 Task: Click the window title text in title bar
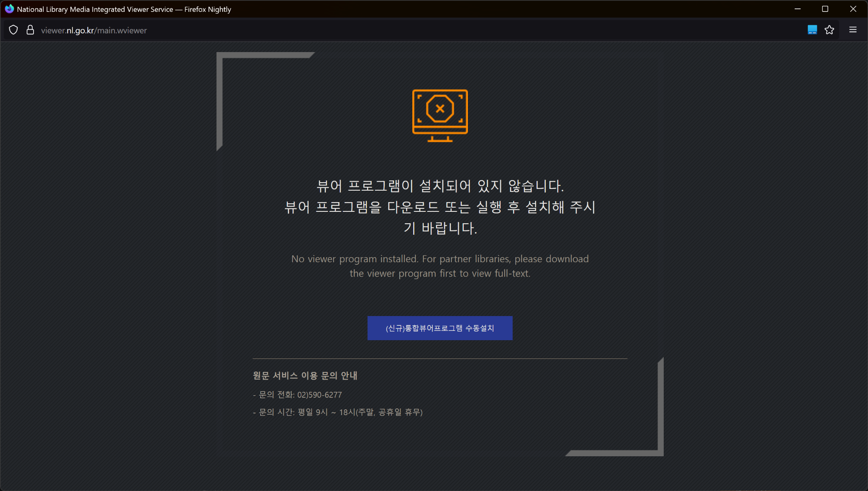click(x=124, y=9)
